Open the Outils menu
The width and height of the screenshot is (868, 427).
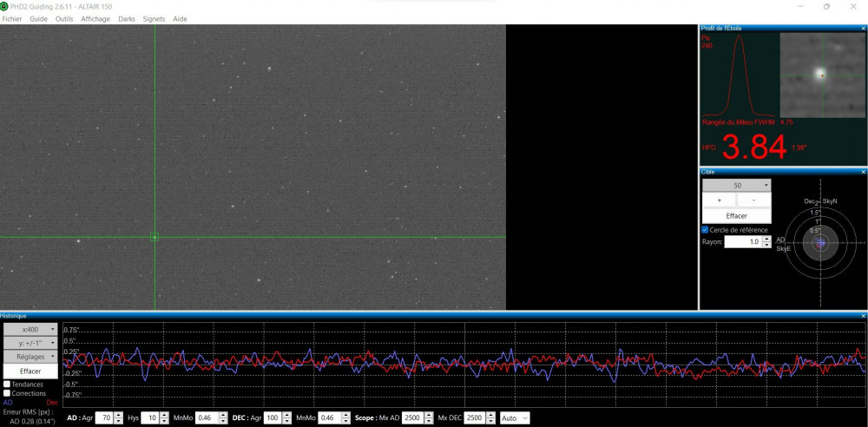[64, 19]
